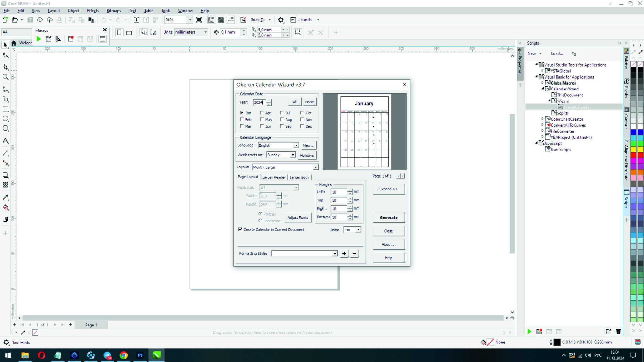Uncheck Create Calendar in Current Document
644x362 pixels.
(240, 229)
